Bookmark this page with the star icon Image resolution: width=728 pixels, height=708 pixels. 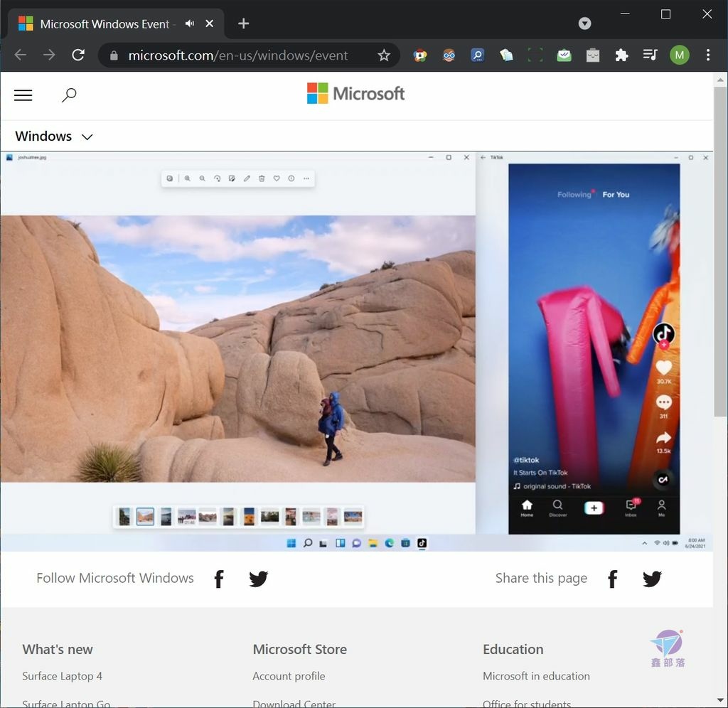pyautogui.click(x=383, y=55)
